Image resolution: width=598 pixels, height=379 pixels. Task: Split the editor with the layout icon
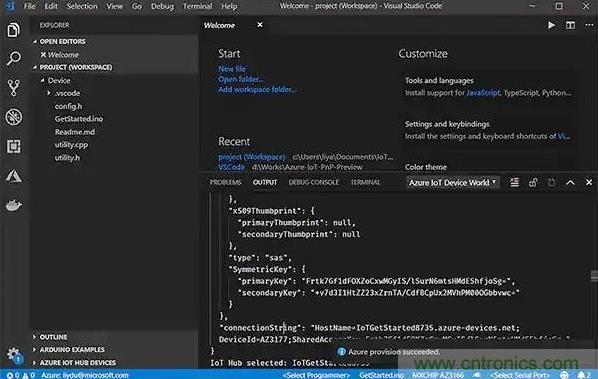click(570, 25)
